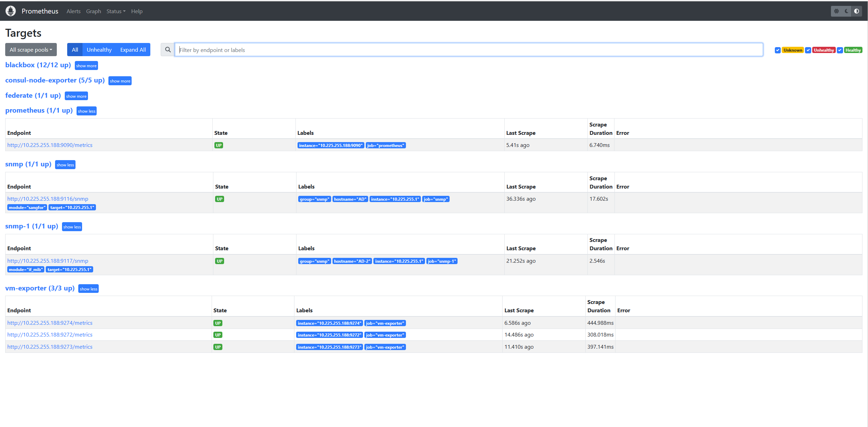868x427 pixels.
Task: Uncheck the Unknown filter checkbox
Action: (x=778, y=50)
